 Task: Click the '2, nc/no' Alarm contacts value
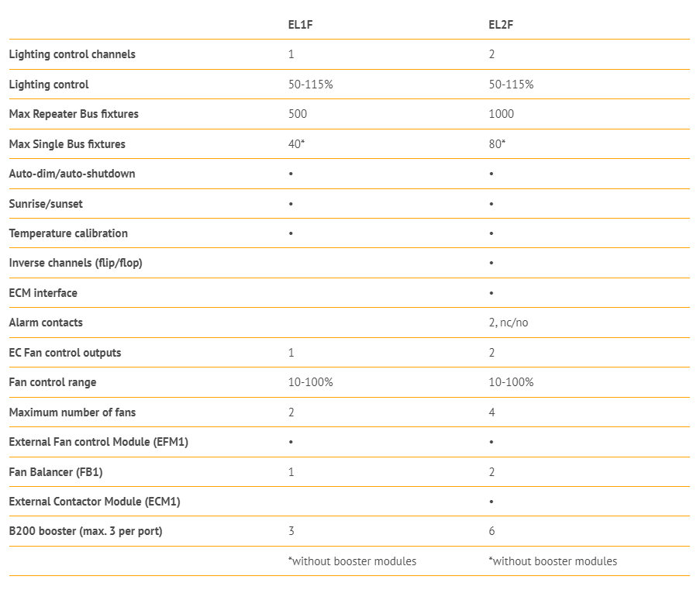[x=508, y=323]
